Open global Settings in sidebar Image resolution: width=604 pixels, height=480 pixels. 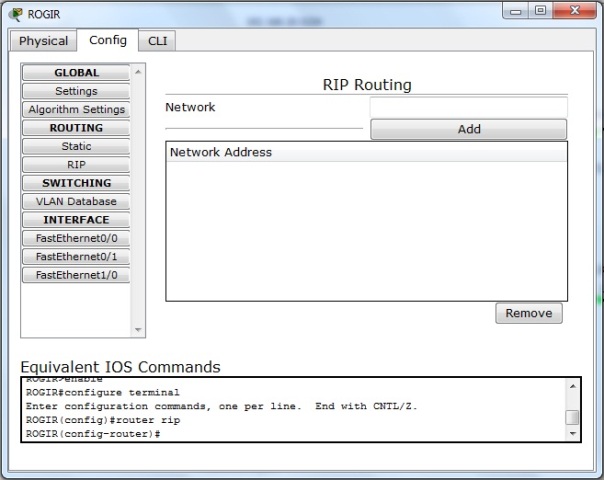pos(76,91)
